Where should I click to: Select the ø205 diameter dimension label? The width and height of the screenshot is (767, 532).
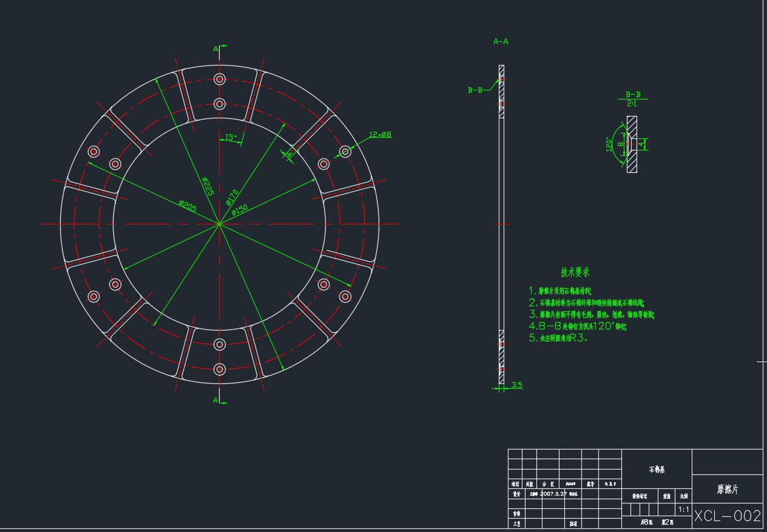188,206
